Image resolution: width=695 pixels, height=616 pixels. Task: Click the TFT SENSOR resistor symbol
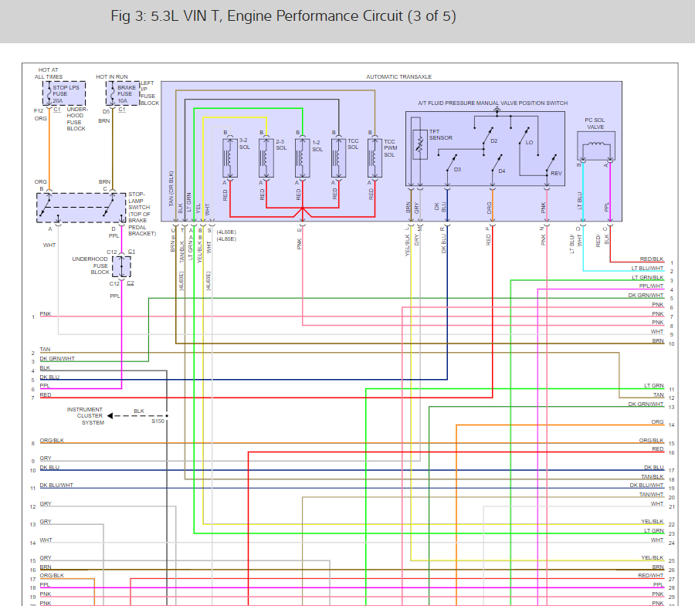click(420, 145)
